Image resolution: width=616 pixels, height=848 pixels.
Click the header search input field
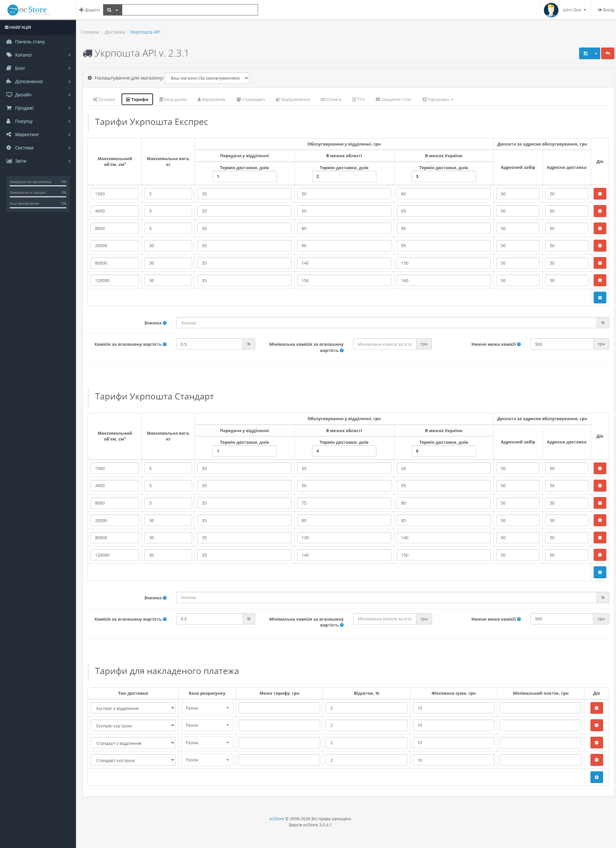[190, 10]
